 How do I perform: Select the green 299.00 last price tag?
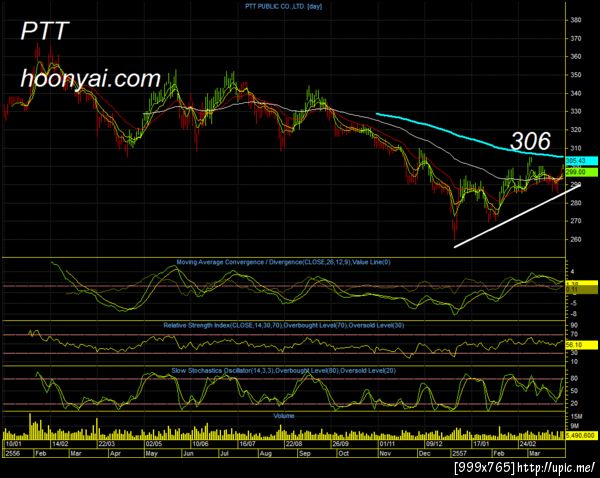[581, 172]
